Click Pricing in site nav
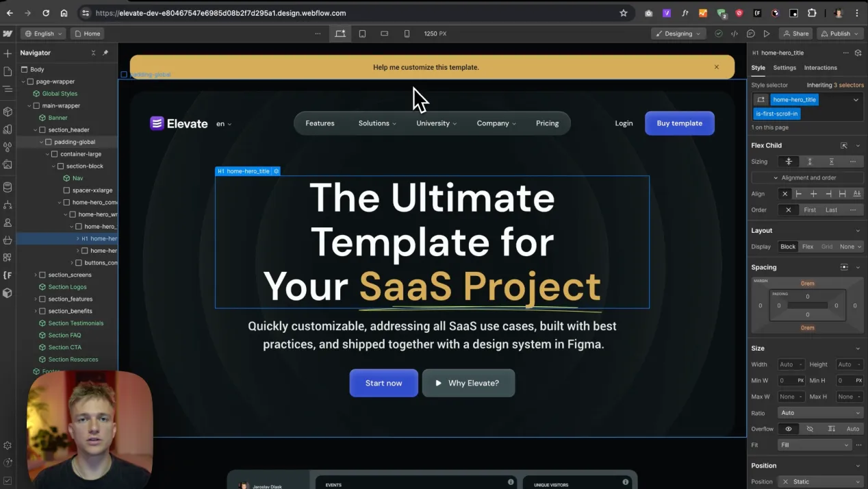Screen dimensions: 868x489 pyautogui.click(x=547, y=123)
